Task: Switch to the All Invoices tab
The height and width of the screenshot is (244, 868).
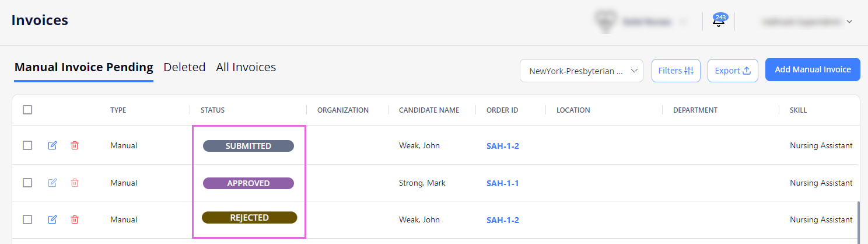Action: pyautogui.click(x=246, y=67)
